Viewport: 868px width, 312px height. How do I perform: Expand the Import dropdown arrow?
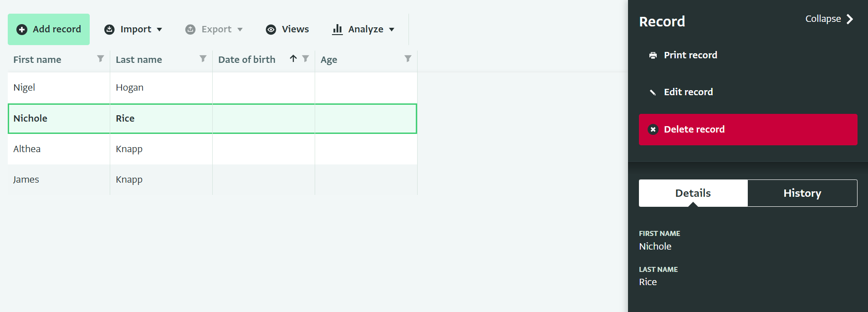159,30
